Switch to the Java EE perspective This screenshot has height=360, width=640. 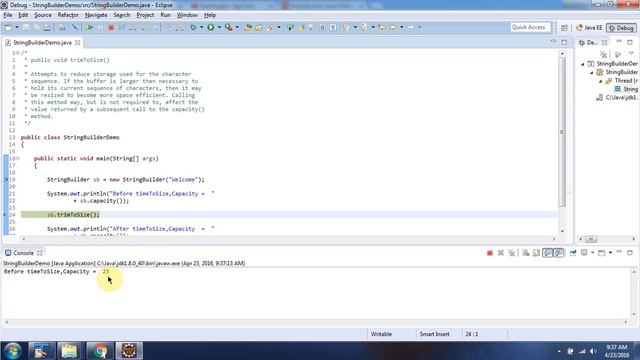pos(589,28)
